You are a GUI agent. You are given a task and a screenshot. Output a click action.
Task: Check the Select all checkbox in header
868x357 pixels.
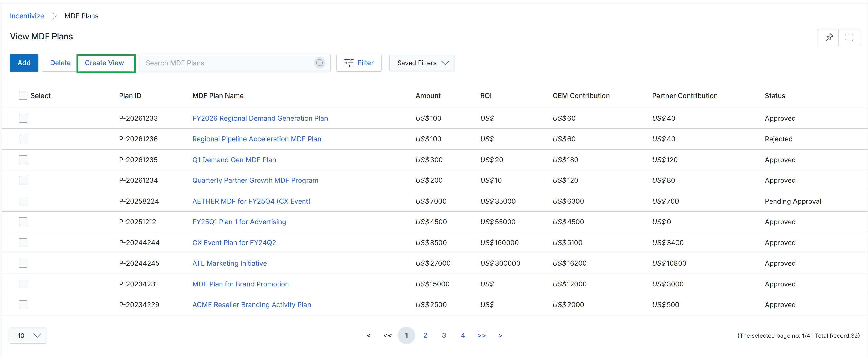(23, 95)
